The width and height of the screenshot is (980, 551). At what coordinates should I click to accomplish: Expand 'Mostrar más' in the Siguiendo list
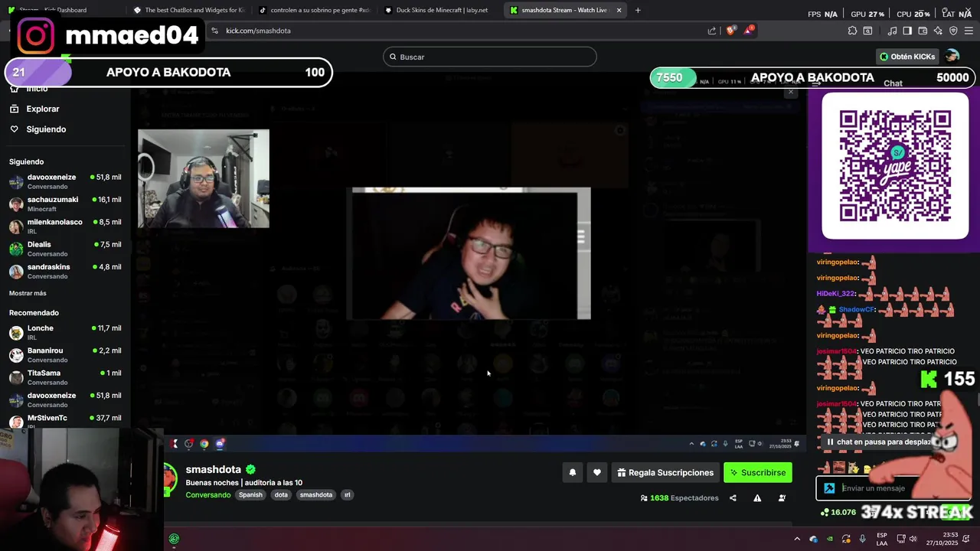point(28,293)
